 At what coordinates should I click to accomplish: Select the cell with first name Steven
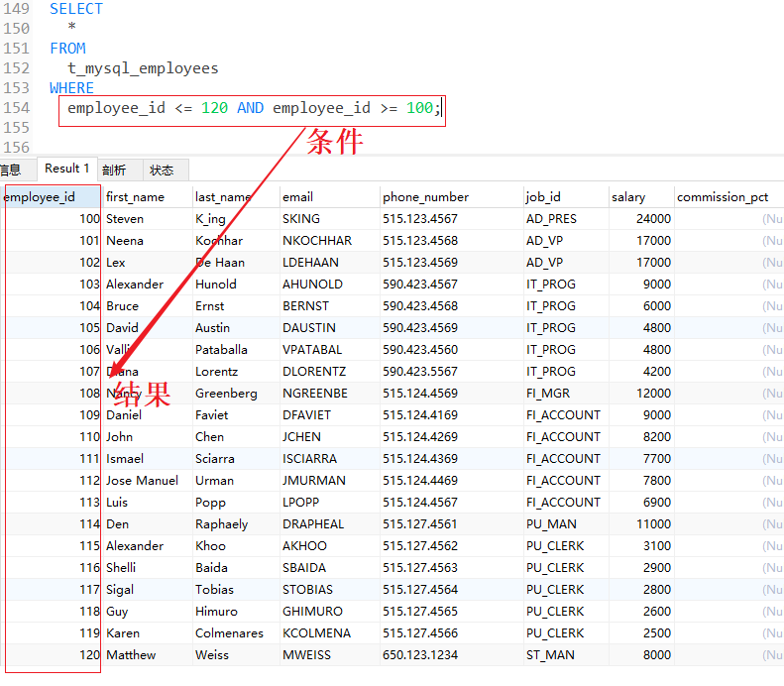pyautogui.click(x=148, y=219)
